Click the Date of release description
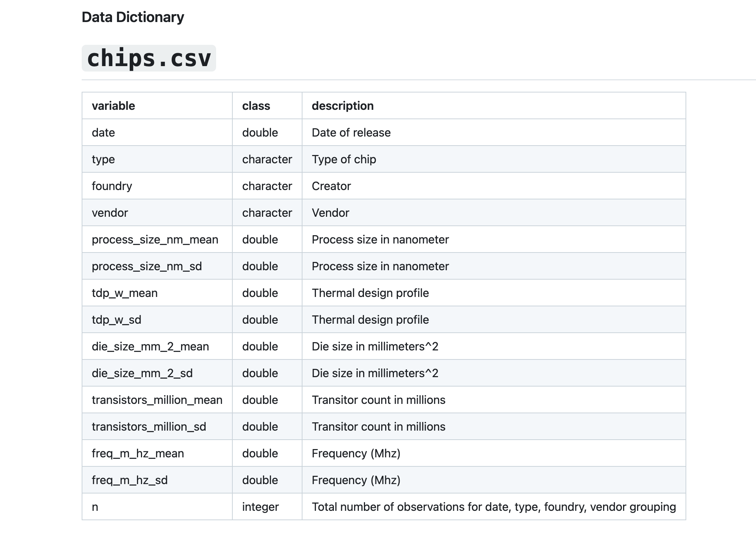756x539 pixels. [351, 133]
